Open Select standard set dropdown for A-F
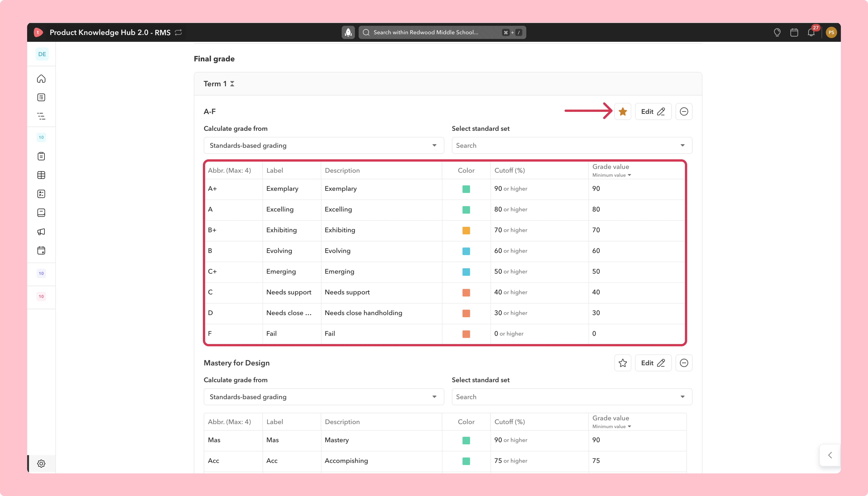 (572, 145)
